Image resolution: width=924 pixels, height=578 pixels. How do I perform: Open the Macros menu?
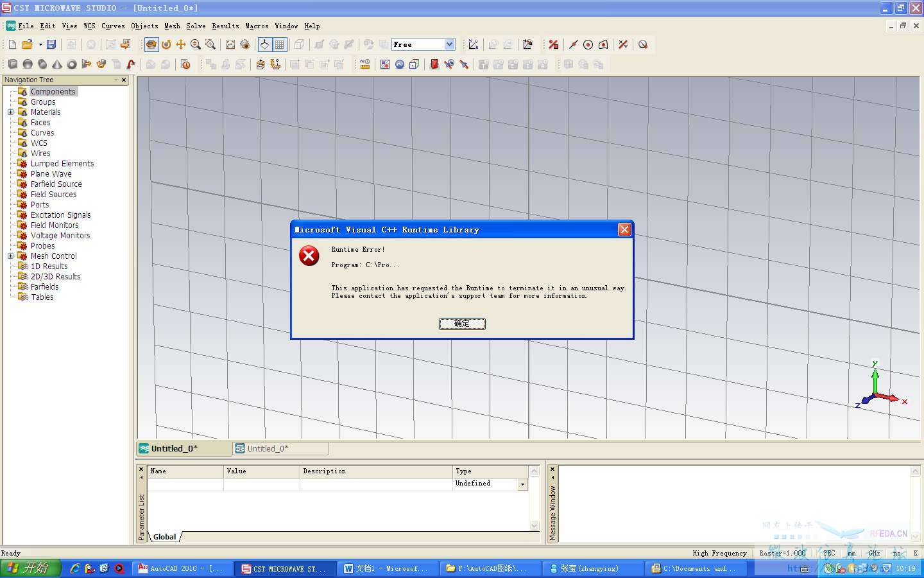pos(257,26)
